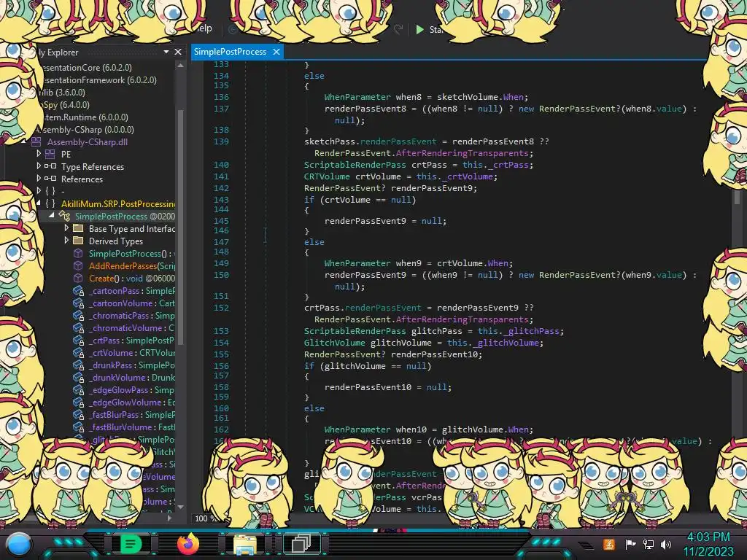
Task: Click the _cartoonPass field icon
Action: click(x=78, y=290)
